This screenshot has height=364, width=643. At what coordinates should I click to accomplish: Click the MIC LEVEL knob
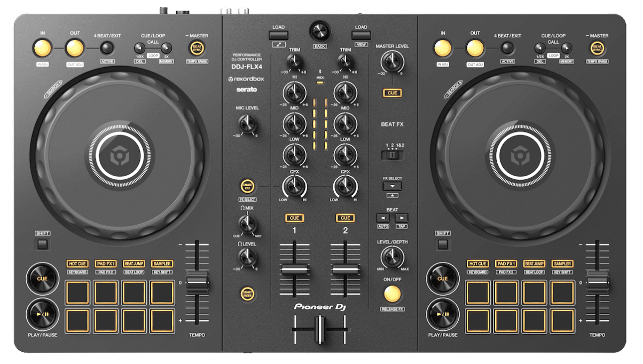tap(247, 125)
